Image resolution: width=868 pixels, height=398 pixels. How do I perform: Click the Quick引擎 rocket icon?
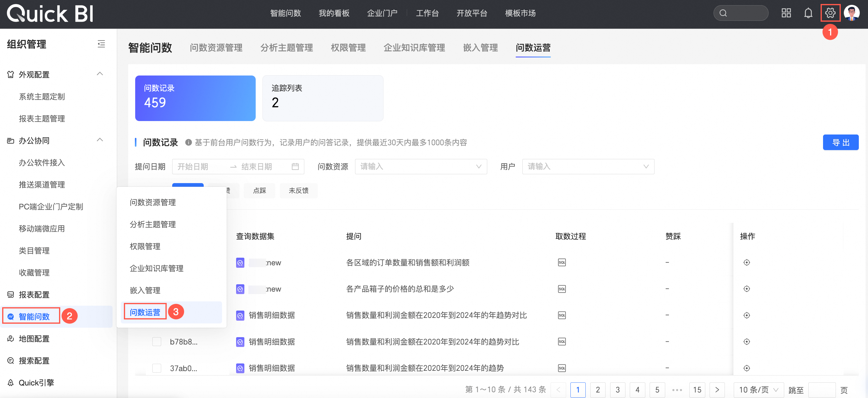coord(11,382)
